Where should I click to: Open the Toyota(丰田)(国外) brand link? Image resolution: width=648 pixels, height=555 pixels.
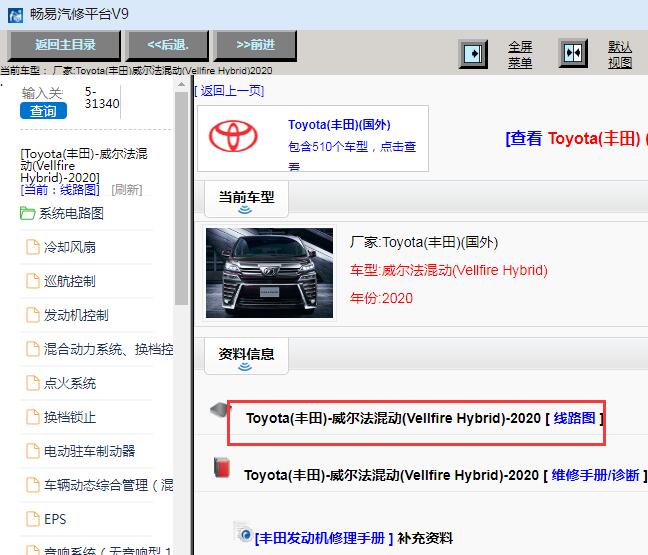339,124
